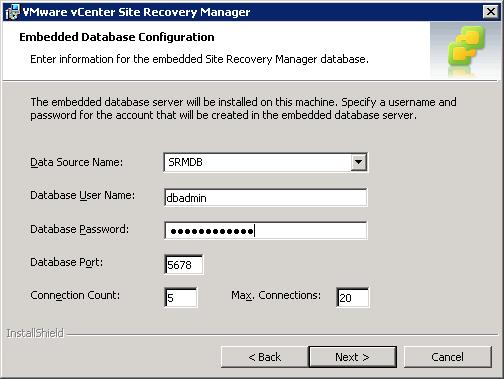
Task: Cancel the installation
Action: click(x=447, y=357)
